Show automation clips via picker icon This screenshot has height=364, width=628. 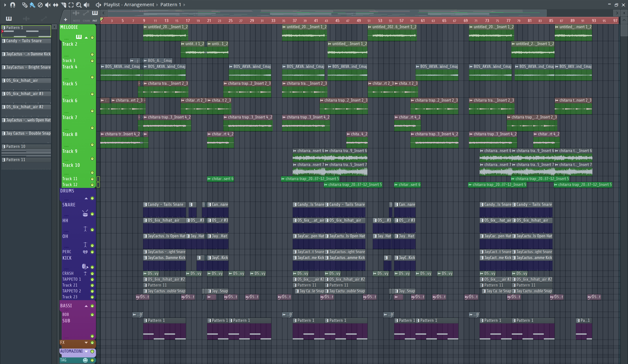(44, 18)
